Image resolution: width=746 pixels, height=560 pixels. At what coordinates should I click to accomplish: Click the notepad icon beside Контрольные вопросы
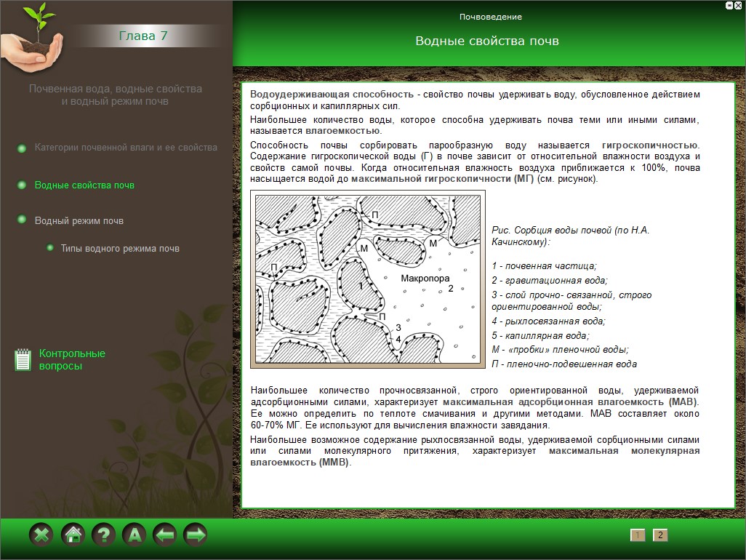23,359
